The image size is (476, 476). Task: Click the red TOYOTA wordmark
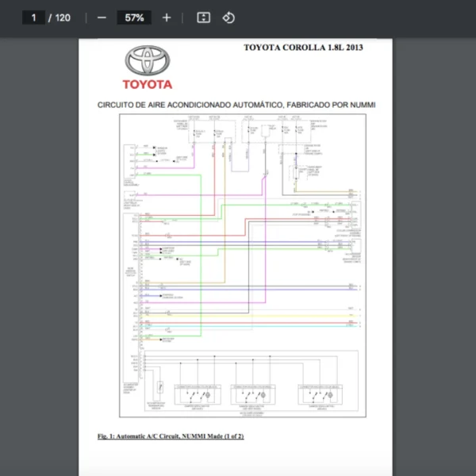pyautogui.click(x=147, y=84)
